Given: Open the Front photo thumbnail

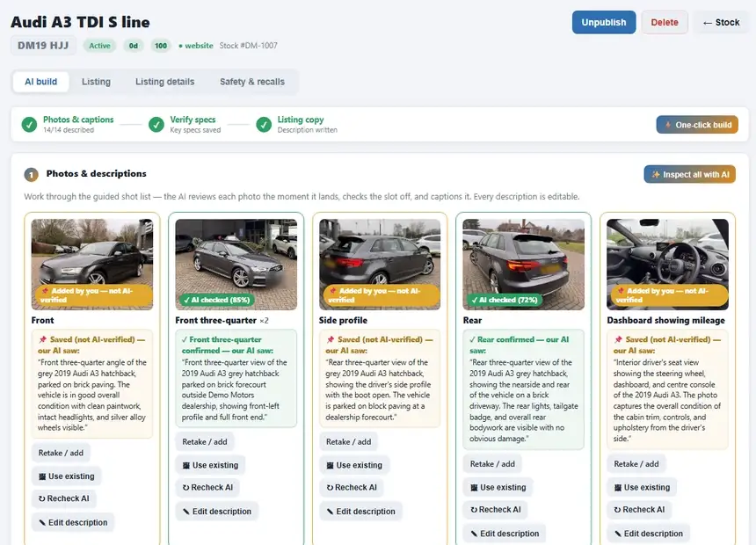Looking at the screenshot, I should pos(92,265).
